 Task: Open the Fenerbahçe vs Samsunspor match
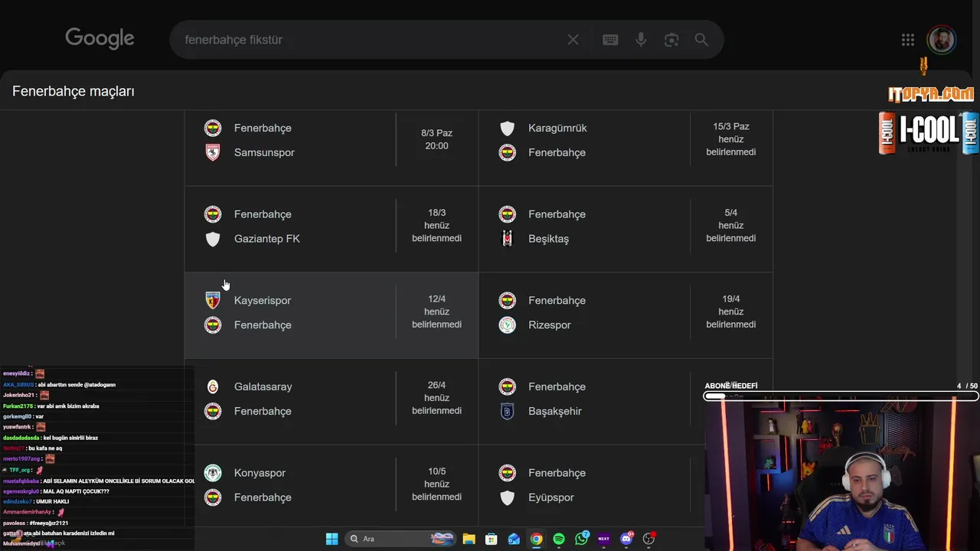pos(332,148)
